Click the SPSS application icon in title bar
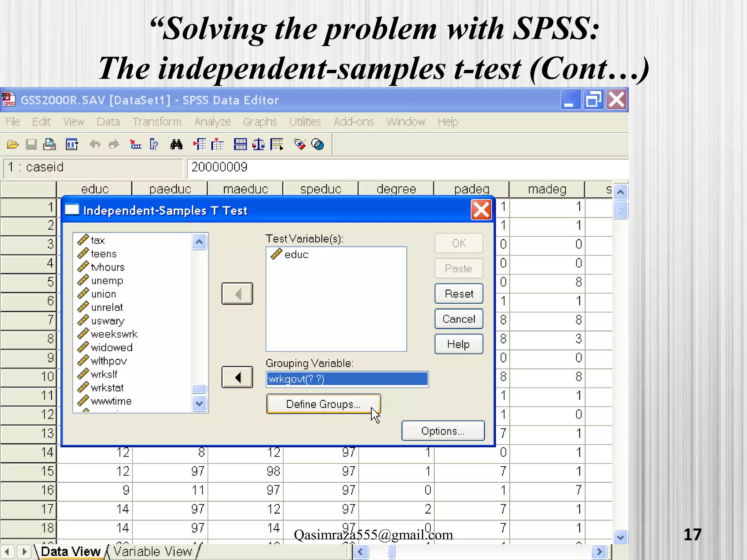Image resolution: width=747 pixels, height=560 pixels. pyautogui.click(x=9, y=100)
